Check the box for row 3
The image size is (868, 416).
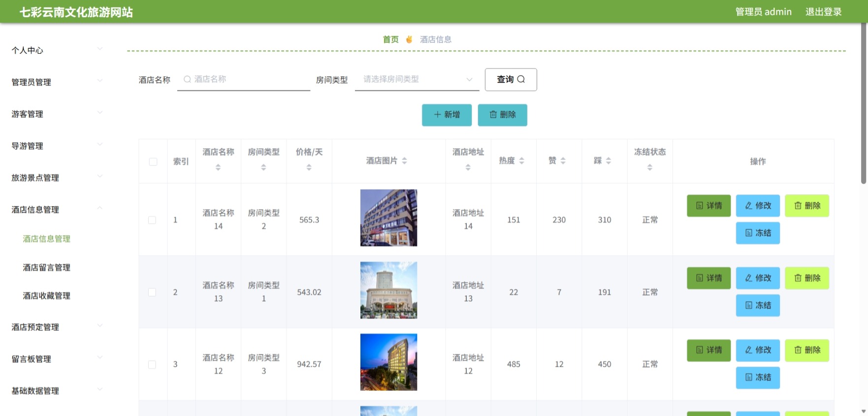coord(152,365)
